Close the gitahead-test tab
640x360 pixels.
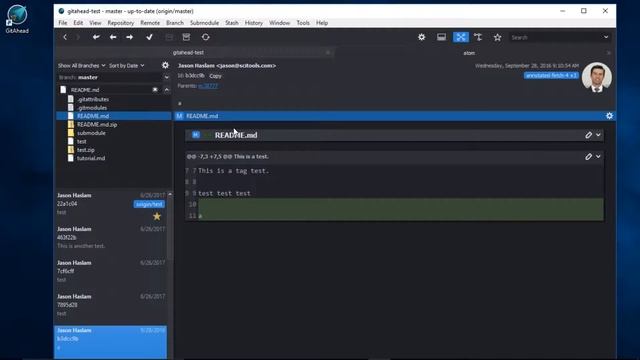(328, 53)
